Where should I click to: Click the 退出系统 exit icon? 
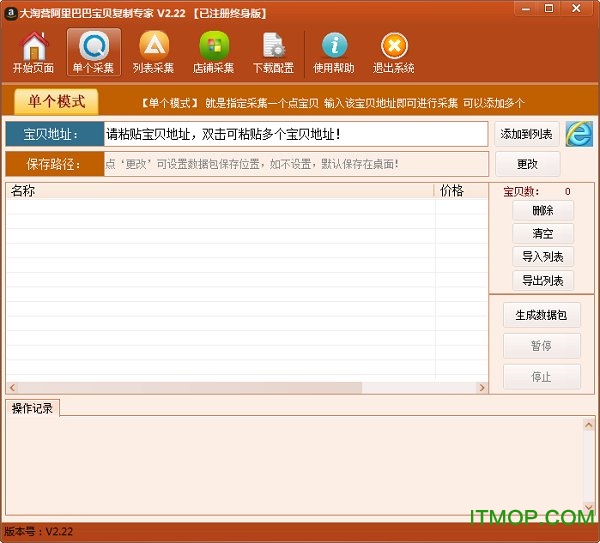pyautogui.click(x=394, y=52)
